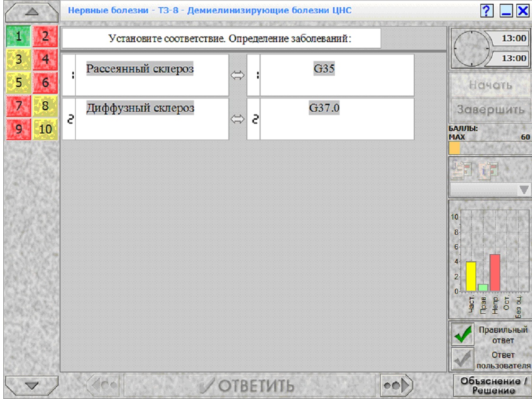The width and height of the screenshot is (532, 399).
Task: Jump to question number 2
Action: pyautogui.click(x=45, y=36)
